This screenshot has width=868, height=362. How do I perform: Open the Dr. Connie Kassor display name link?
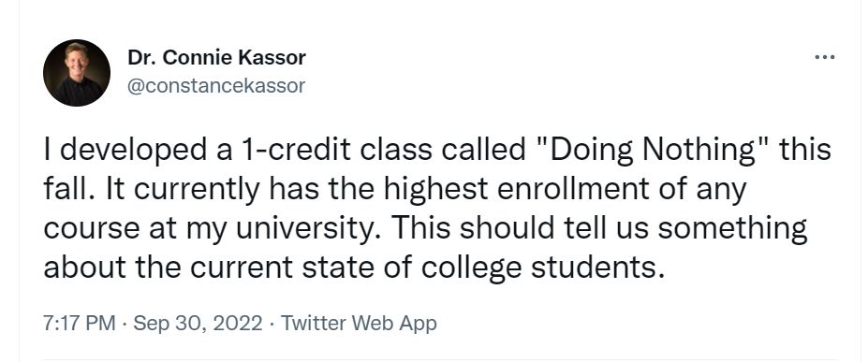216,57
